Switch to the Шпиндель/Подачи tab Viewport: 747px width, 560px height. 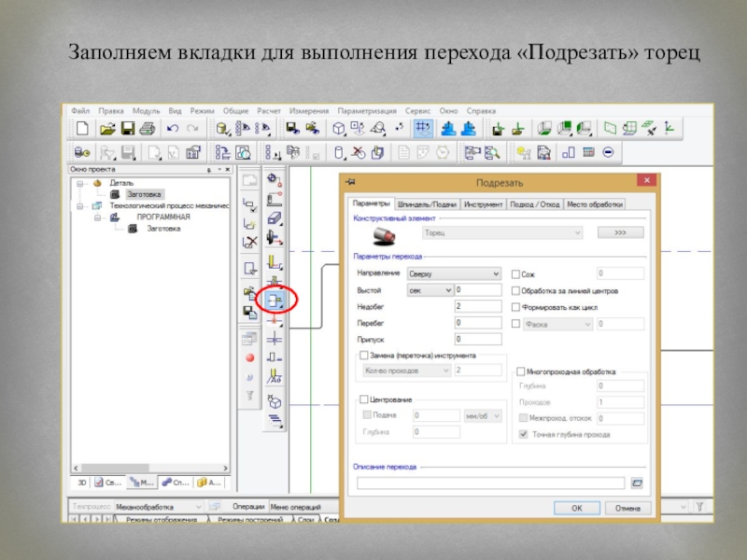(x=427, y=204)
